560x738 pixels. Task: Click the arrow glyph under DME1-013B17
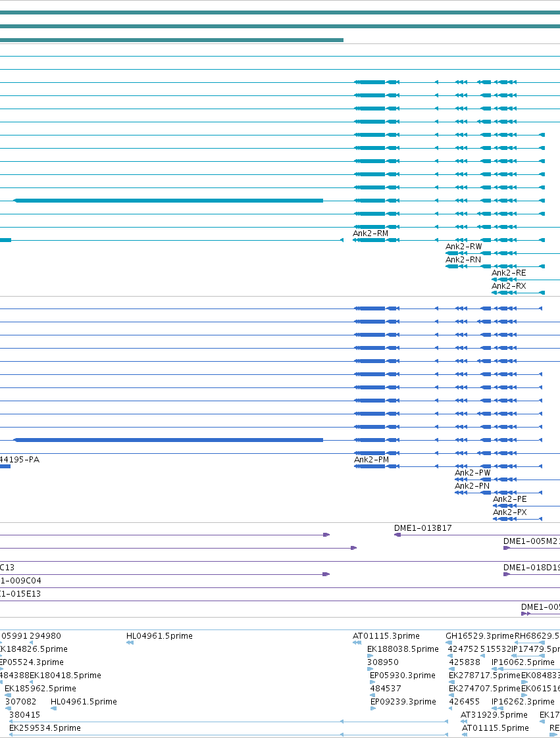tap(397, 535)
